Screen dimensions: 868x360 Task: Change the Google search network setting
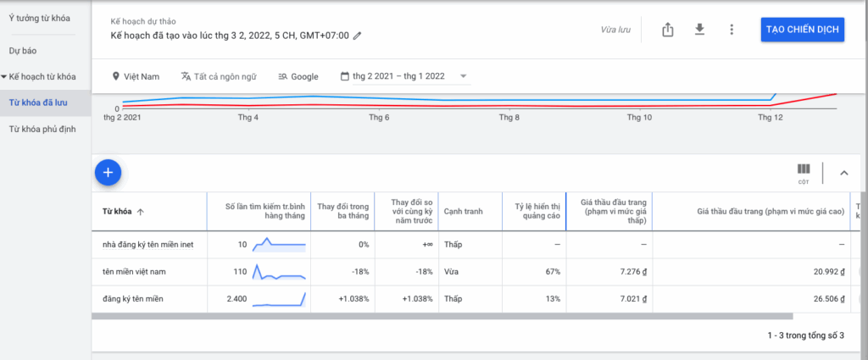pos(298,76)
